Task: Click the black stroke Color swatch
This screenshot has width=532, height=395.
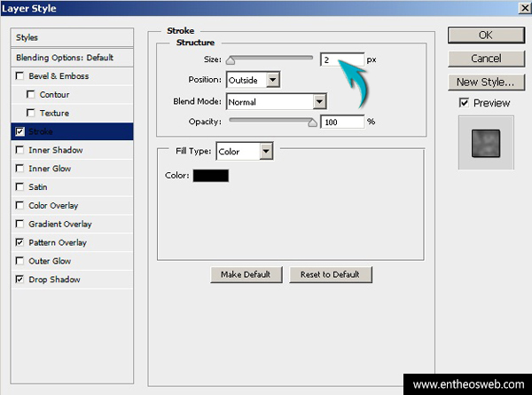Action: pos(211,176)
